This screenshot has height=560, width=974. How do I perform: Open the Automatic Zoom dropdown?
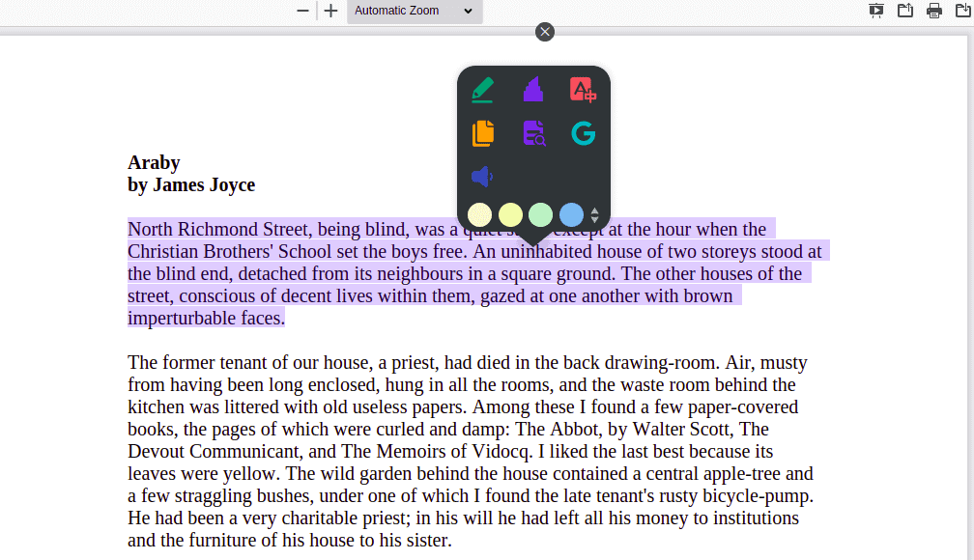(415, 11)
